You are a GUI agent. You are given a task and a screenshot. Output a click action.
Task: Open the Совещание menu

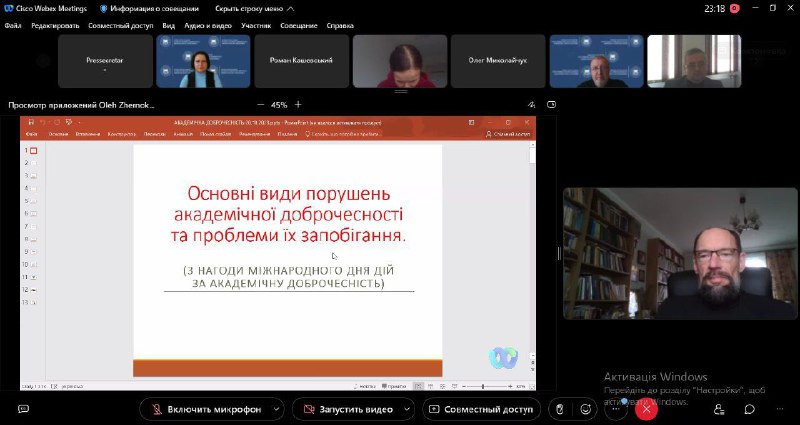[x=300, y=25]
